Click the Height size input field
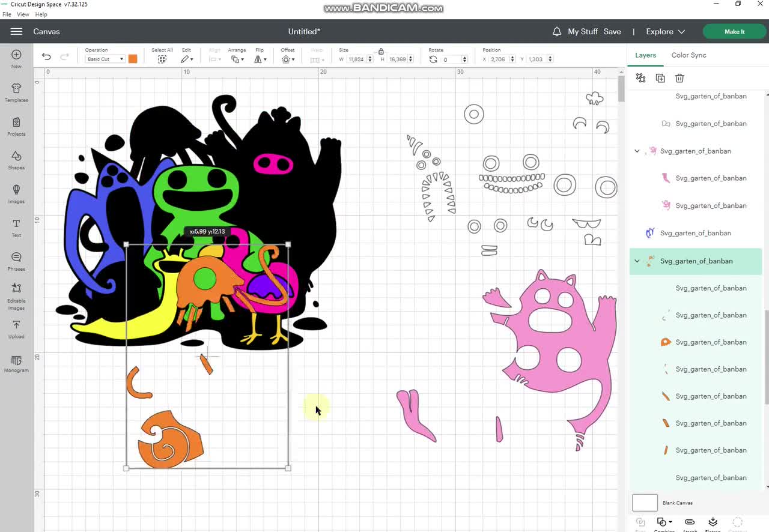769x532 pixels. [x=398, y=59]
